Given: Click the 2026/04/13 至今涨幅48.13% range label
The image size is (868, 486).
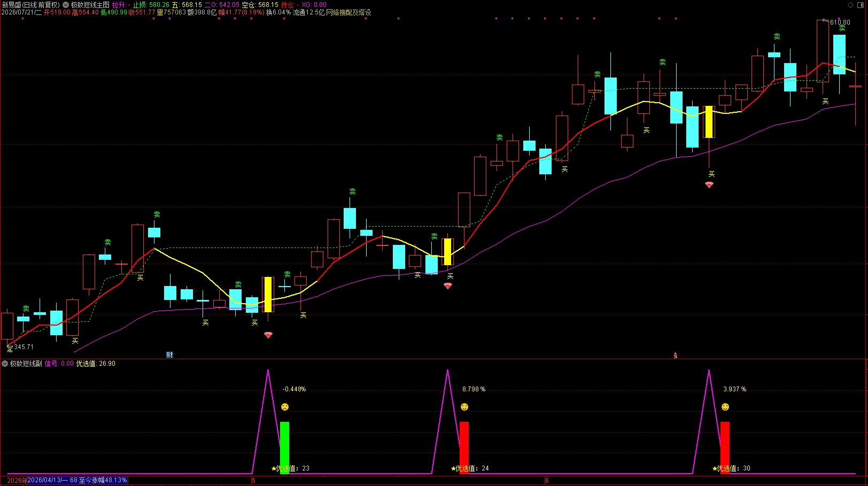Looking at the screenshot, I should (x=77, y=480).
